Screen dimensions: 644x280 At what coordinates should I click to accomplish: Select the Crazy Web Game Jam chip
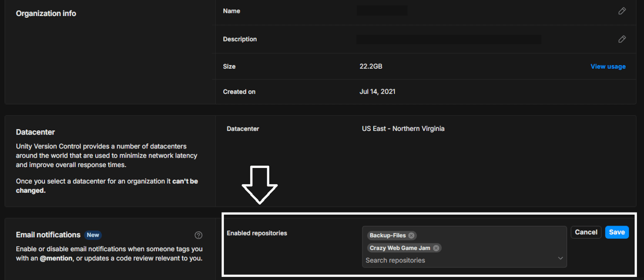[401, 248]
